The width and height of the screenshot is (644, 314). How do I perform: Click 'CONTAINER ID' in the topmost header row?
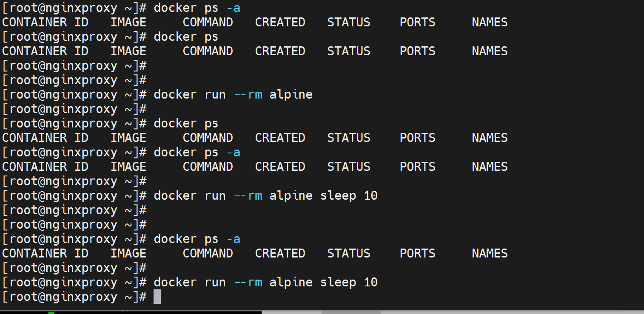point(45,22)
